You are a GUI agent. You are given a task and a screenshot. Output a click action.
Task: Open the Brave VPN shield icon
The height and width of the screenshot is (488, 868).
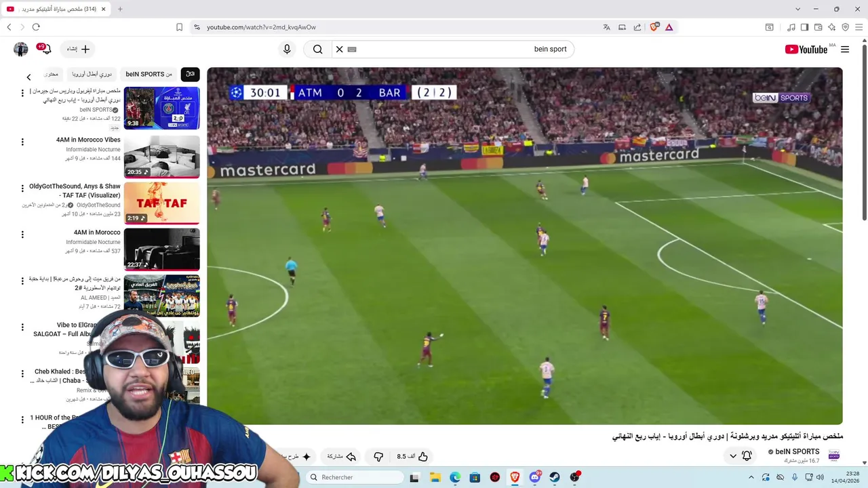point(845,27)
